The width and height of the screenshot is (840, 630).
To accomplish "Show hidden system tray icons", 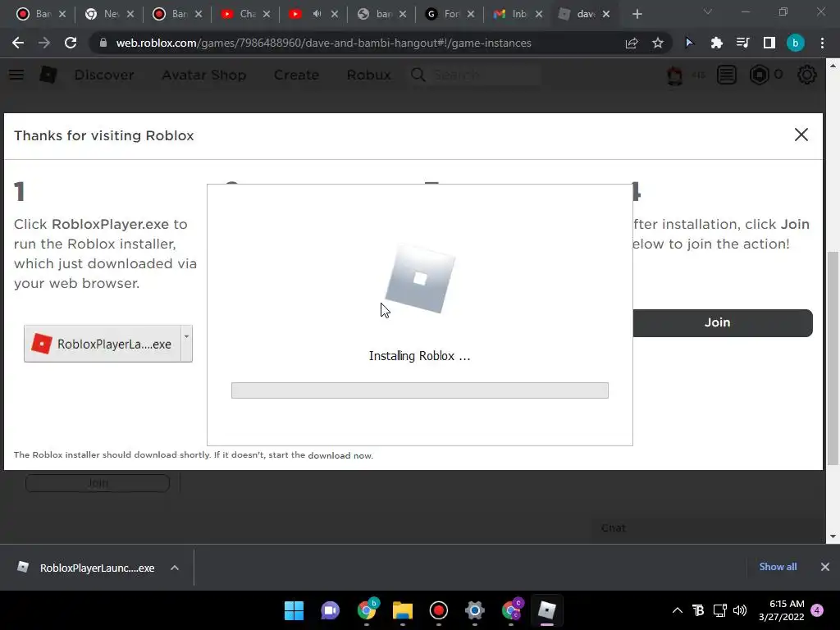I will pos(677,610).
